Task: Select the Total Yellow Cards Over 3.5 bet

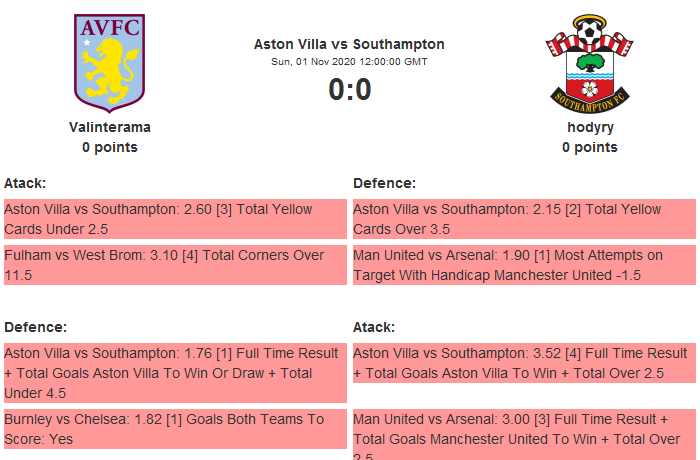Action: [x=524, y=219]
